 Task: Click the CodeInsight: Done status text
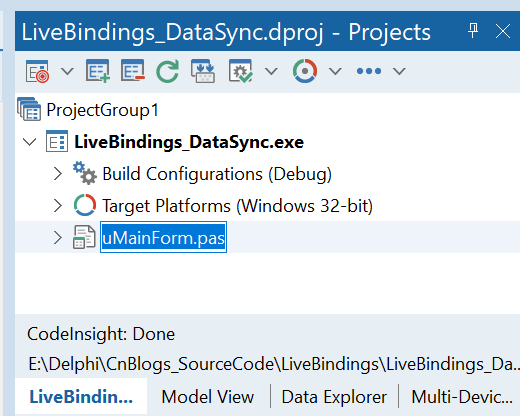(101, 334)
